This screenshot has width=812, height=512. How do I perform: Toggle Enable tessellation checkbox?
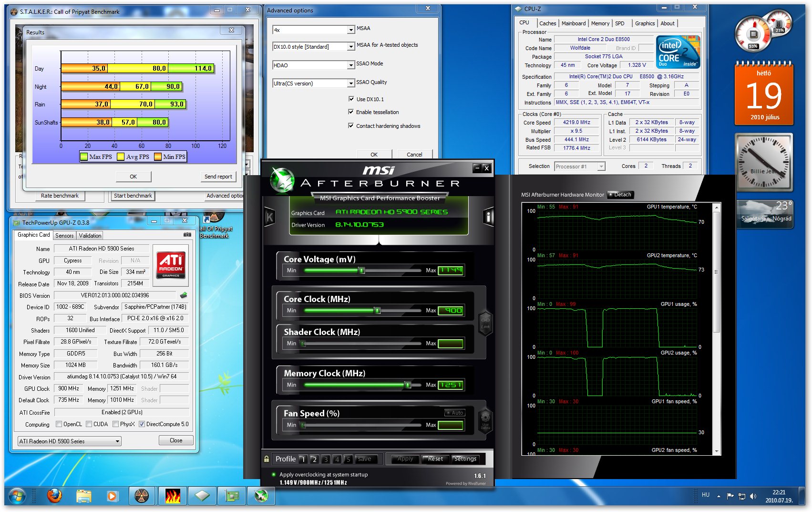point(351,112)
